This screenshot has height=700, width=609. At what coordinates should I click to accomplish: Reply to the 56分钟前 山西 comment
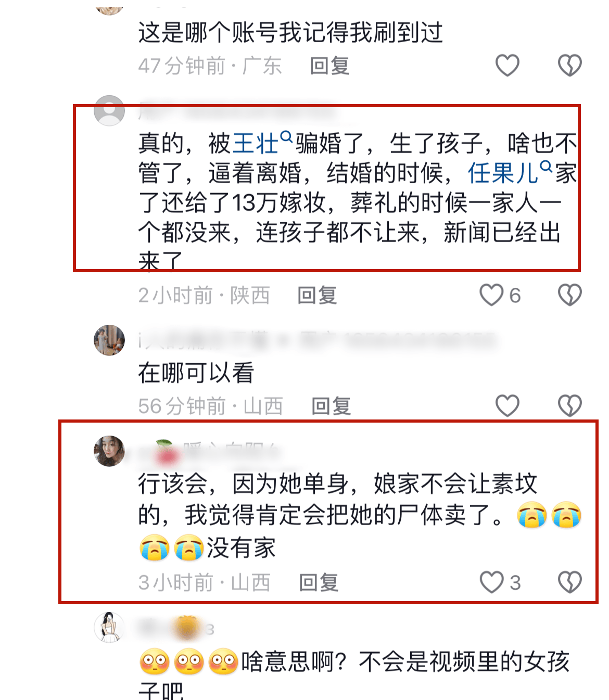click(331, 406)
